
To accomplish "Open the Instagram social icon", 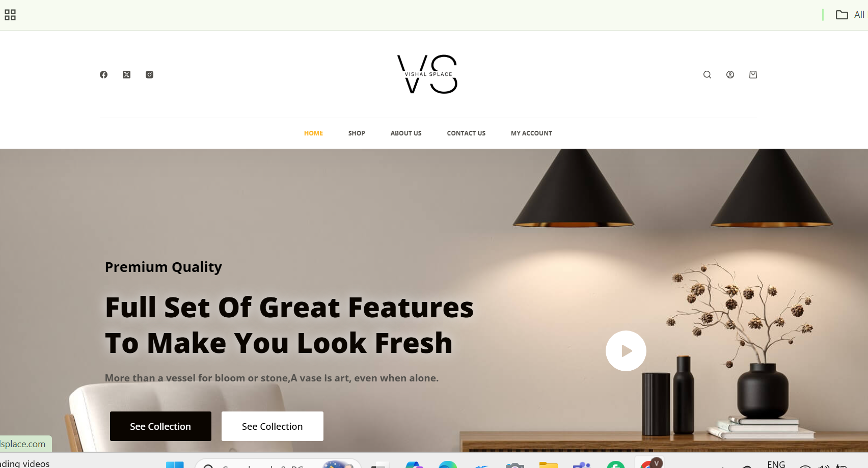I will [x=149, y=74].
